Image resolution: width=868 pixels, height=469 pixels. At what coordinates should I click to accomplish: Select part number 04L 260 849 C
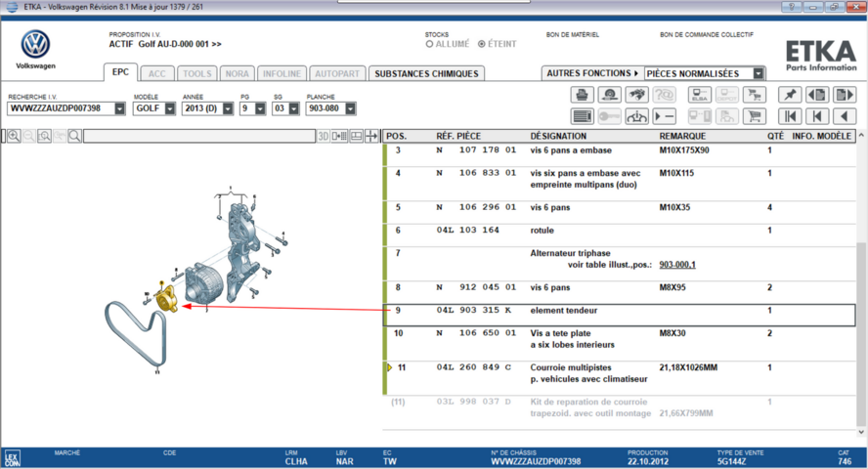(473, 367)
